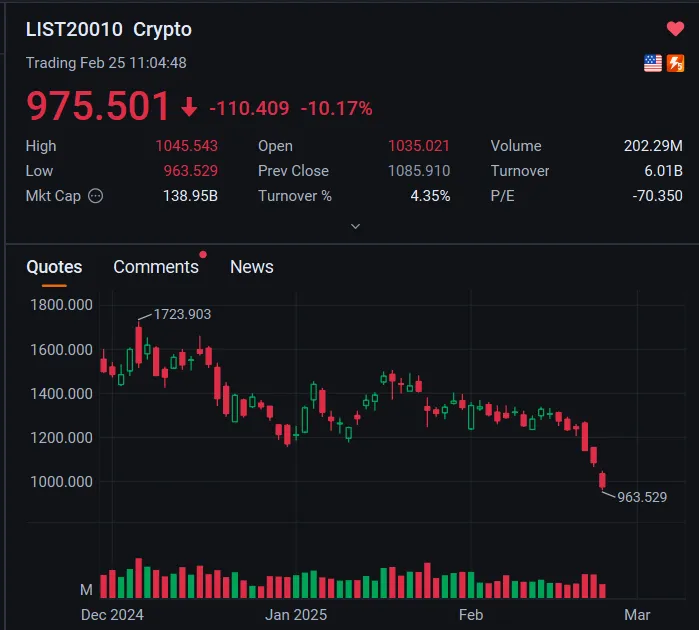Click the Mkt Cap value 138.95B

point(190,196)
